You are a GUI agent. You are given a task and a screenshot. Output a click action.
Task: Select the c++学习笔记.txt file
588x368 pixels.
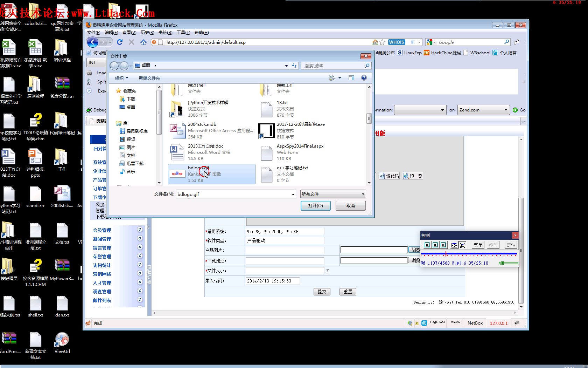click(300, 174)
